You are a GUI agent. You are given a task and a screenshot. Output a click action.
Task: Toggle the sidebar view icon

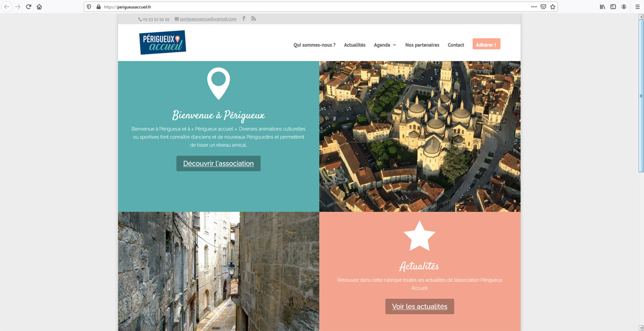(x=613, y=7)
